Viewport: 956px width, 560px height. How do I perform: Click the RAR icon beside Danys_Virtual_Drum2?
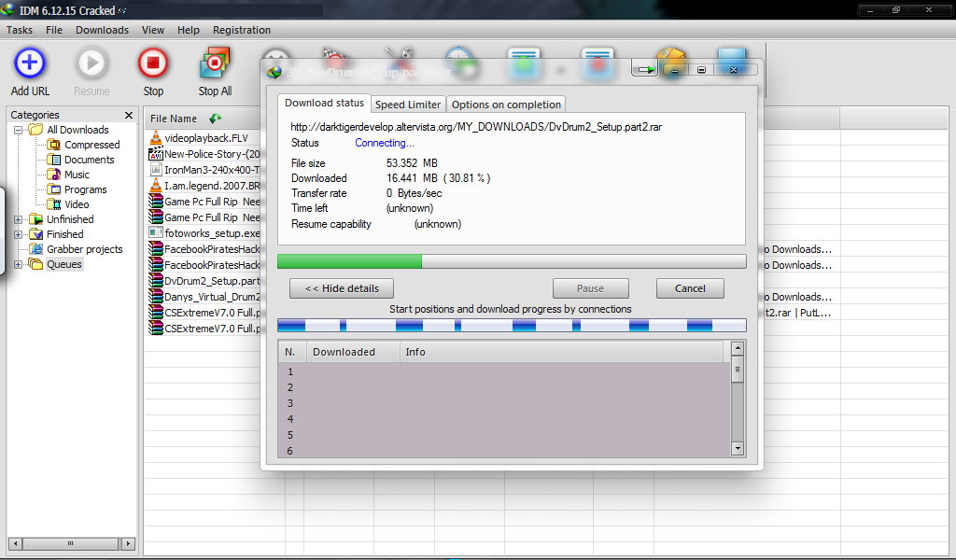click(156, 297)
